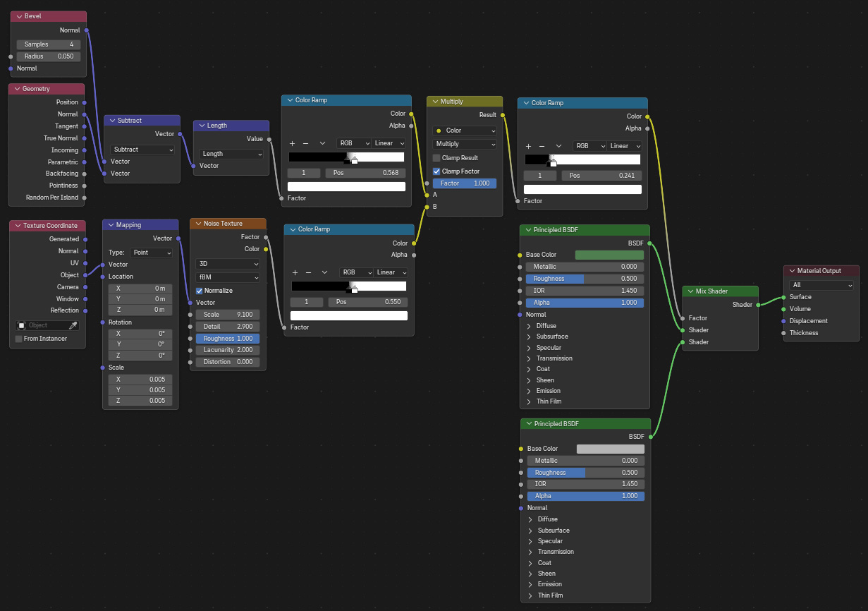Uncheck Clamp Factor in the Multiply node

point(436,171)
